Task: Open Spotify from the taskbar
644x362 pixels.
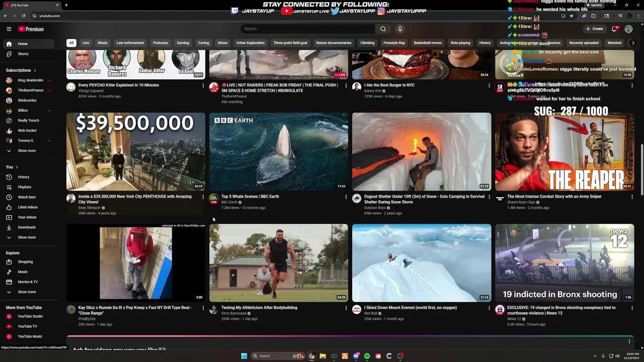Action: 367,356
